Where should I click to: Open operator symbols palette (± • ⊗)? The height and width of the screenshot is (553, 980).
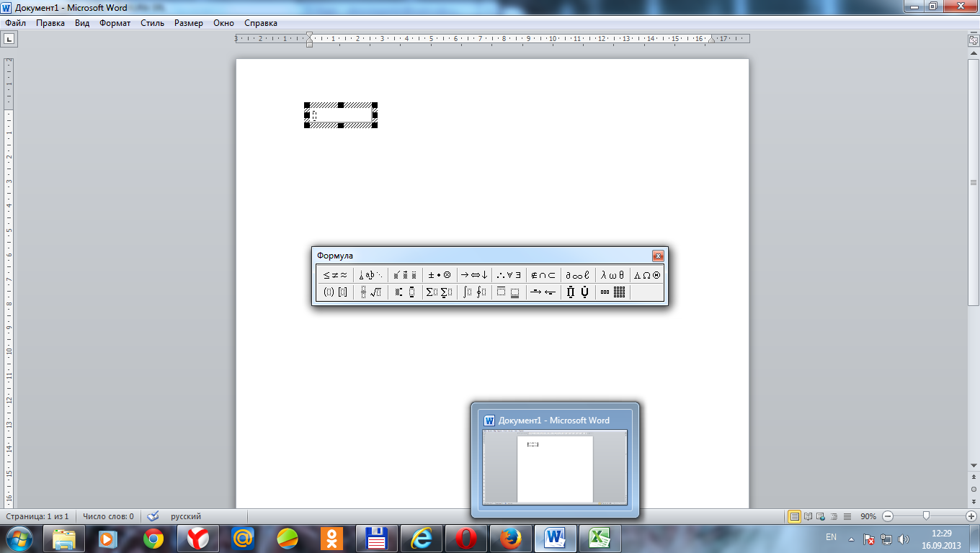[440, 274]
